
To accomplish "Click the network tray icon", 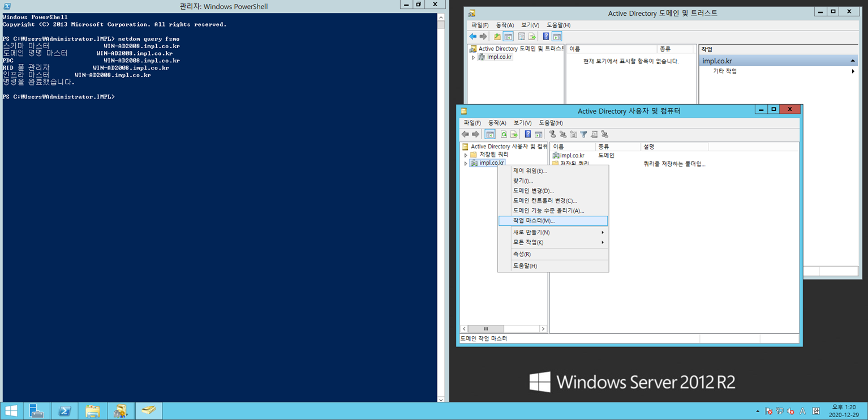I will 780,412.
